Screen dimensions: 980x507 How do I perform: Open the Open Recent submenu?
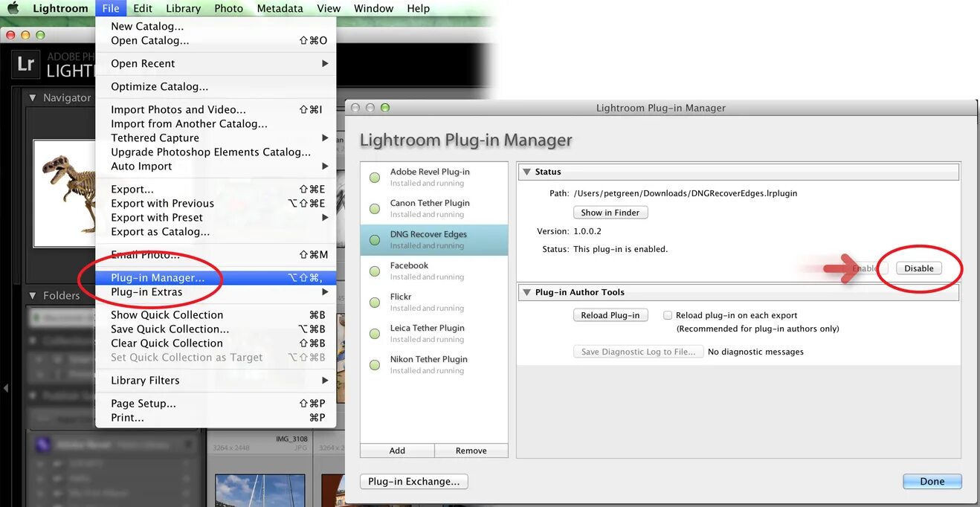pos(216,63)
